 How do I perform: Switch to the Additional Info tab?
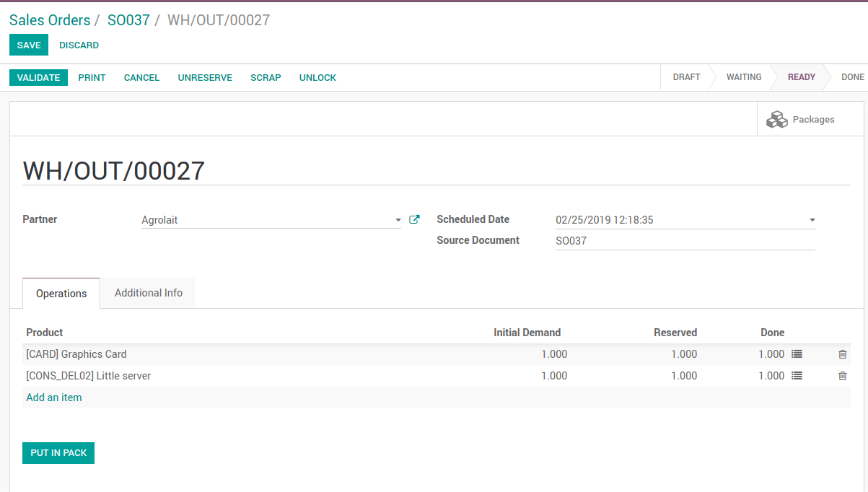click(149, 293)
